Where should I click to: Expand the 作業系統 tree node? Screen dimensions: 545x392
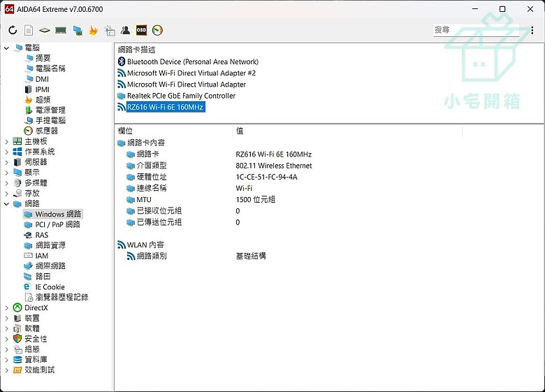point(6,152)
